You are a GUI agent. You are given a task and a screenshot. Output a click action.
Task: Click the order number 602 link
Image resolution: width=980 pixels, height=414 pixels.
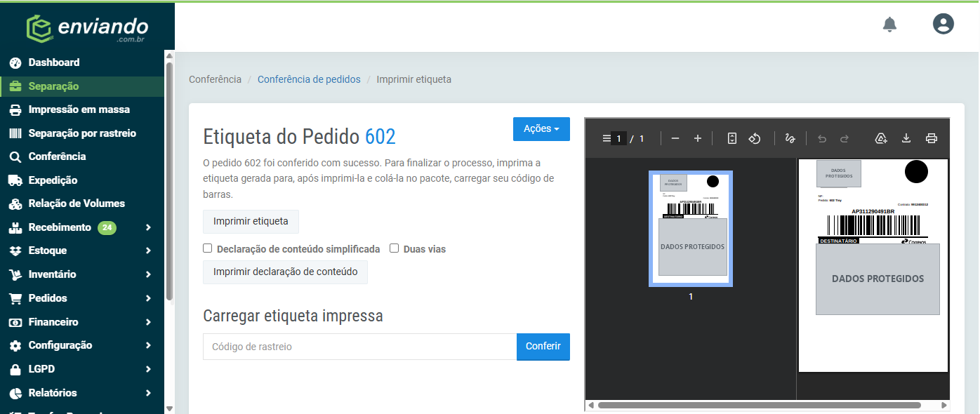(380, 136)
